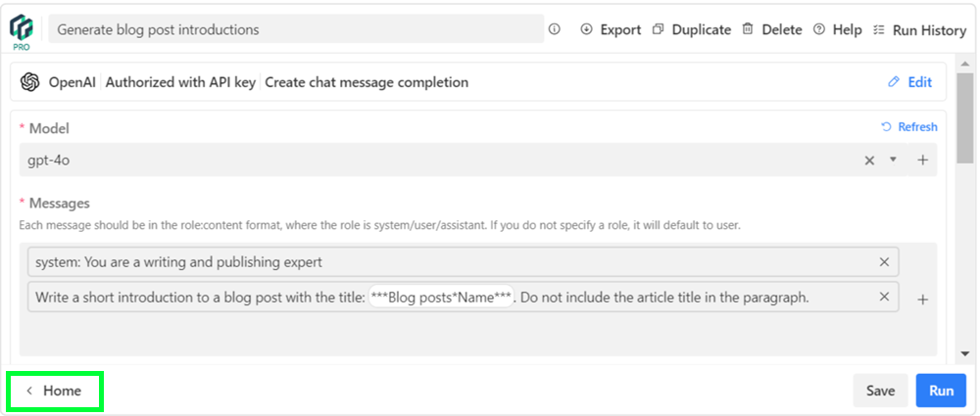980x416 pixels.
Task: Click the Export download icon
Action: (586, 29)
